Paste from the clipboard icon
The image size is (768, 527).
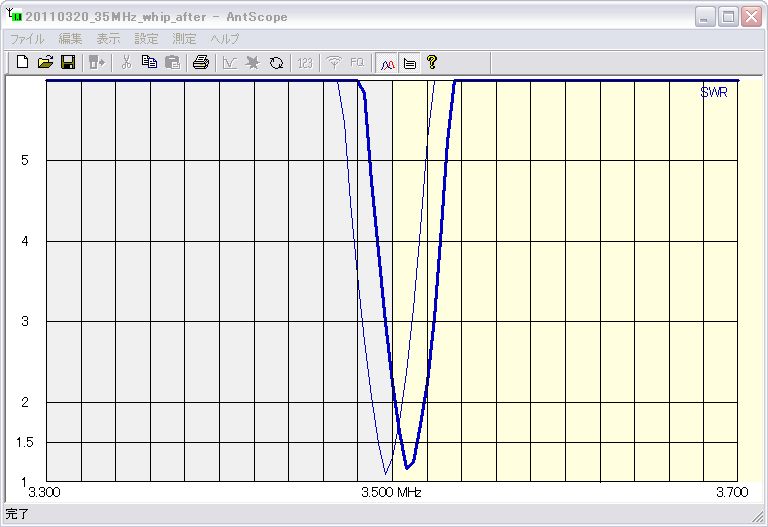click(x=172, y=62)
